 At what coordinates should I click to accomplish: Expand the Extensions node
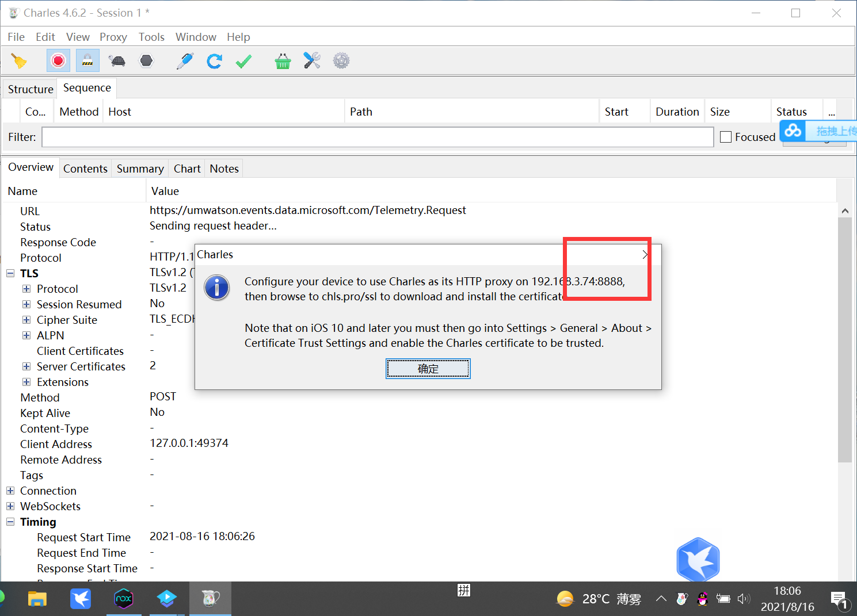tap(26, 382)
